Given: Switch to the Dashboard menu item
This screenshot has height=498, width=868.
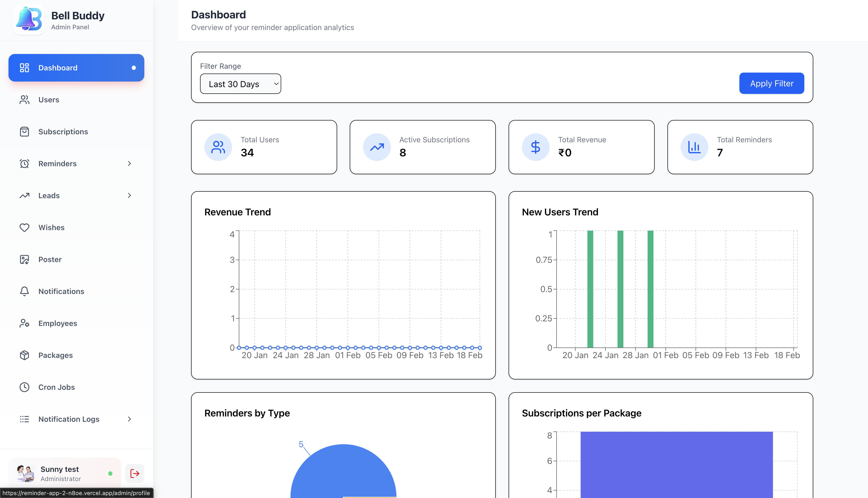Looking at the screenshot, I should pyautogui.click(x=76, y=67).
